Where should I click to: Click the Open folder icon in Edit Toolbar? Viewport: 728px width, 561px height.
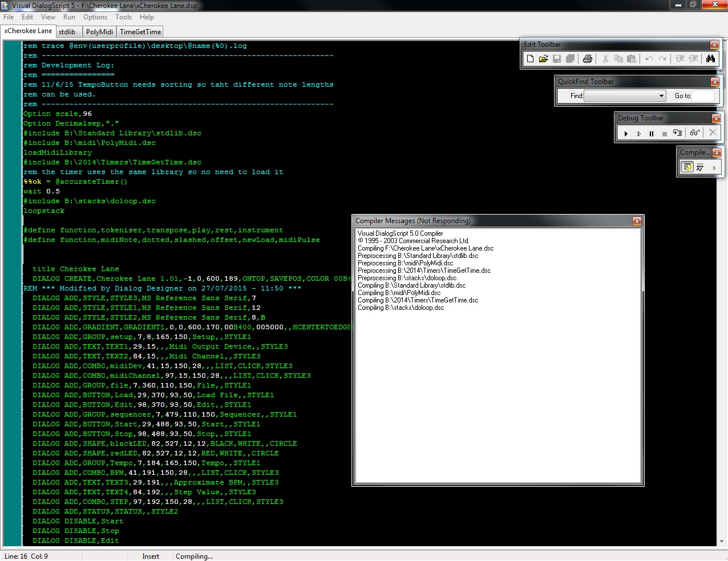[543, 59]
